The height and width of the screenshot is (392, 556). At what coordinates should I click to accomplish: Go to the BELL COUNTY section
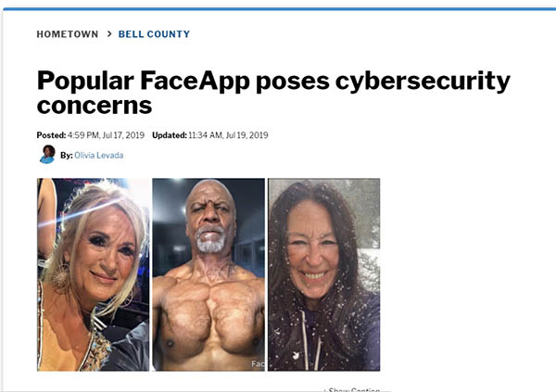[x=154, y=34]
